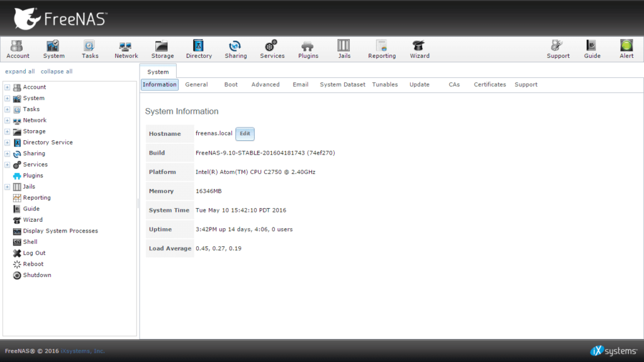Click the build string FreeNAS-9.10-STABLE
Image resolution: width=644 pixels, height=362 pixels.
(265, 153)
